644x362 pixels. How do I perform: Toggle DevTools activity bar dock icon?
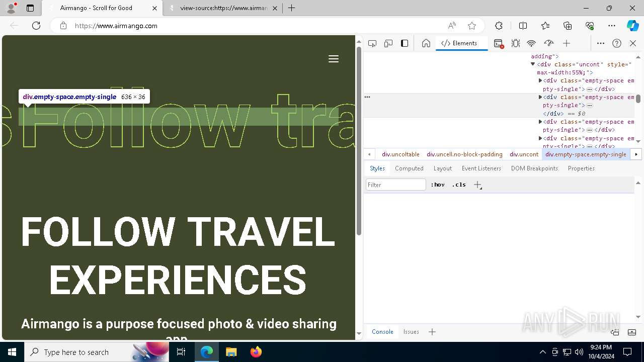(x=405, y=43)
